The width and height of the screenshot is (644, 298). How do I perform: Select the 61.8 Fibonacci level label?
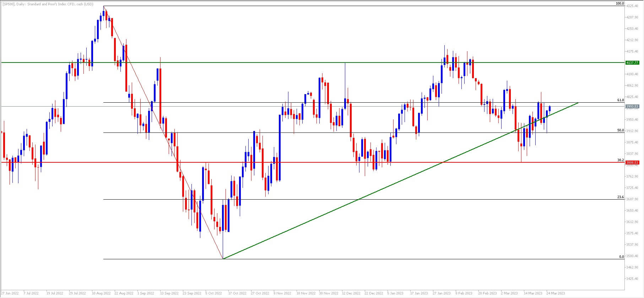(x=621, y=100)
